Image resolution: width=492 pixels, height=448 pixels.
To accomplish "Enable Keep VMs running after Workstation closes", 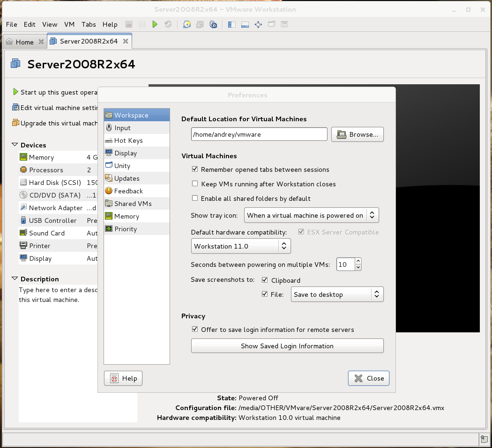I will click(x=195, y=184).
